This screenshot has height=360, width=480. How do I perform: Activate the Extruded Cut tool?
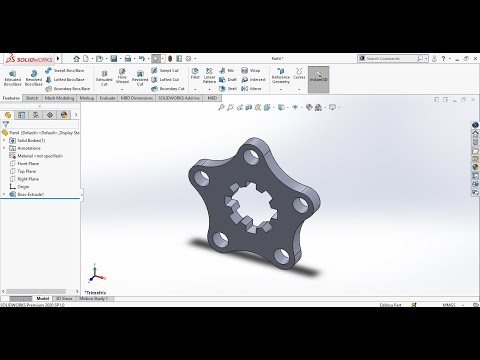point(104,78)
